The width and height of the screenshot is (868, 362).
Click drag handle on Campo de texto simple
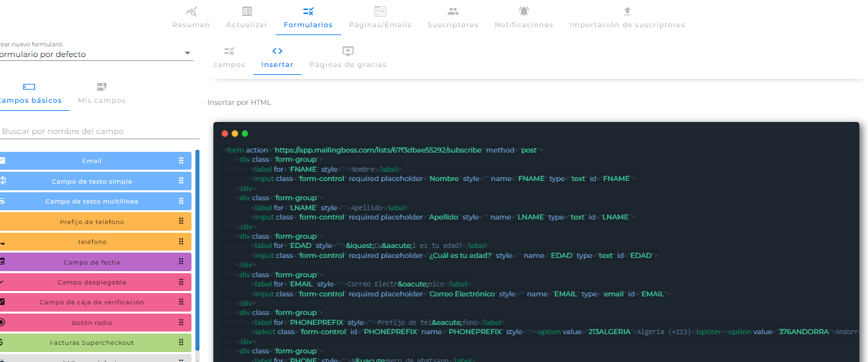pos(181,181)
